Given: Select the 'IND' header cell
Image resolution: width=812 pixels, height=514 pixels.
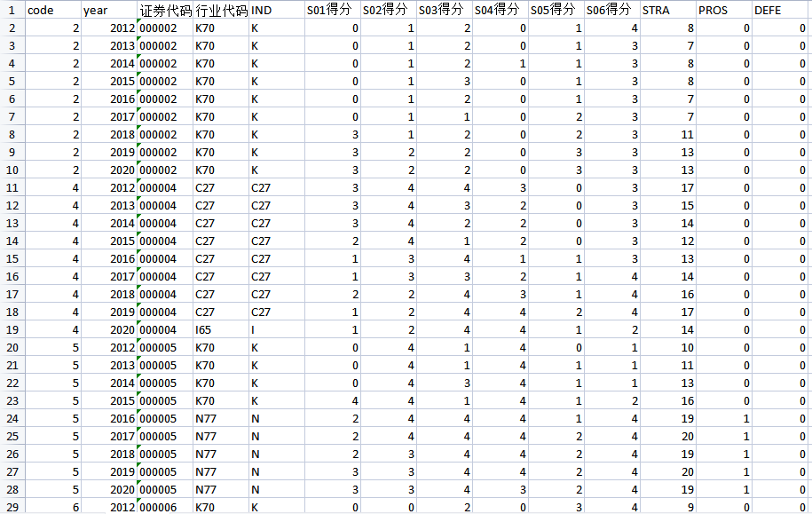Looking at the screenshot, I should coord(277,10).
